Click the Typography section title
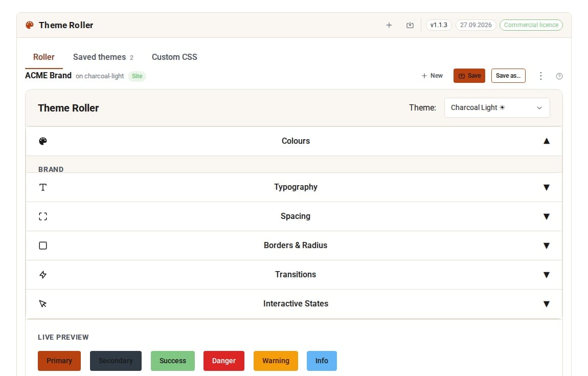This screenshot has height=376, width=588. (x=296, y=187)
